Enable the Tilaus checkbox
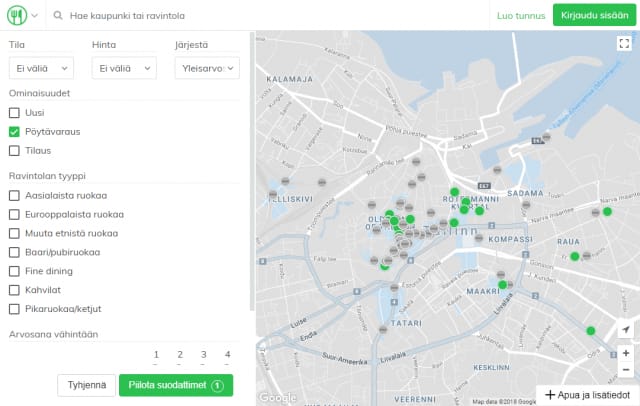The width and height of the screenshot is (640, 406). tap(14, 151)
